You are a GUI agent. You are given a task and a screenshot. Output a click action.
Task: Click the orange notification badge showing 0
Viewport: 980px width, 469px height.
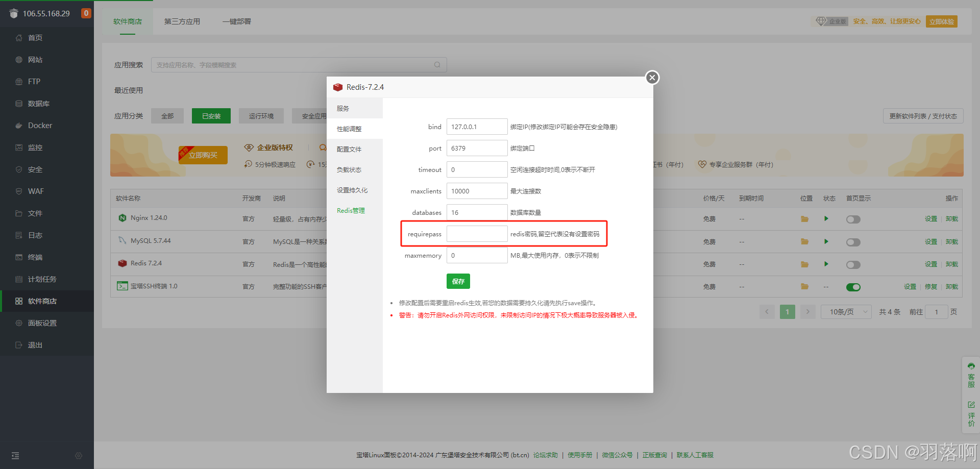pos(86,13)
